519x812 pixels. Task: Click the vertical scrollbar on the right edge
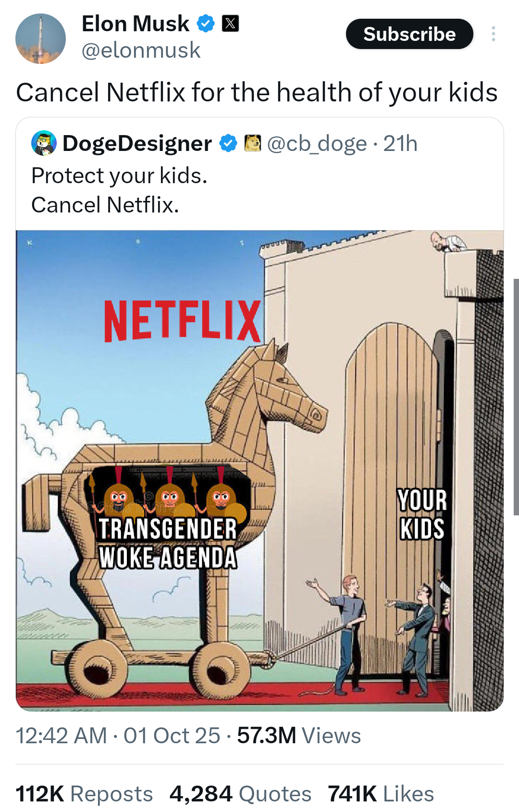[x=516, y=397]
